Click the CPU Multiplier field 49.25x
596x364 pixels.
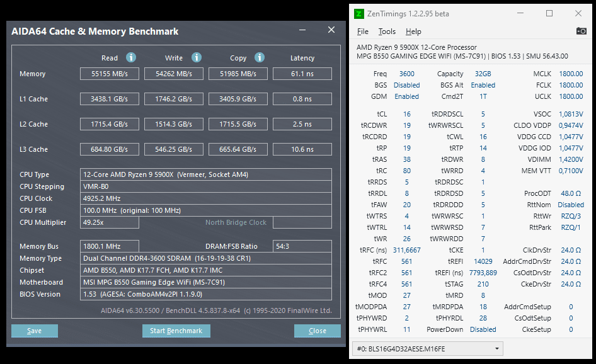pyautogui.click(x=110, y=222)
